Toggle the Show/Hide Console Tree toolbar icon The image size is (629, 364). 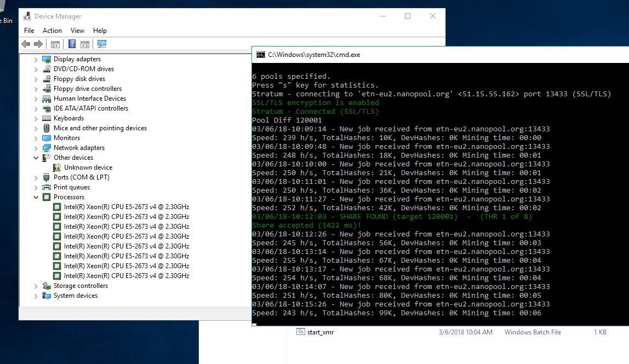[55, 44]
